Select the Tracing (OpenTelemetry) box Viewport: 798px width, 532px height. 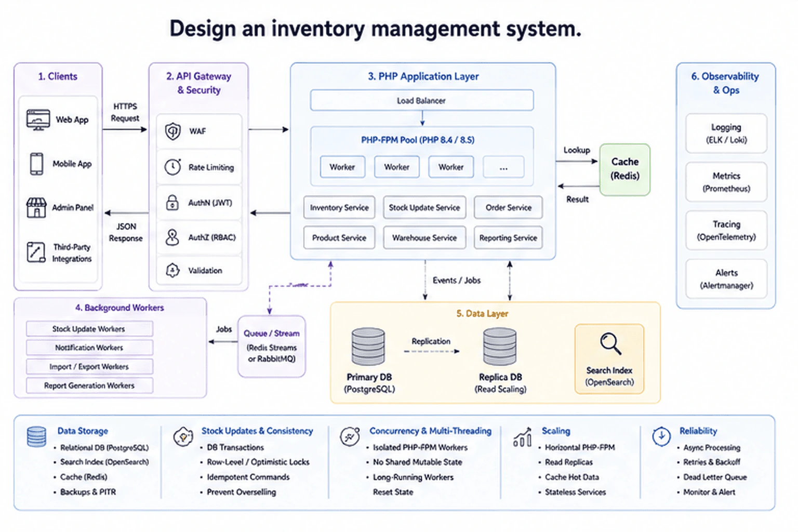coord(726,230)
